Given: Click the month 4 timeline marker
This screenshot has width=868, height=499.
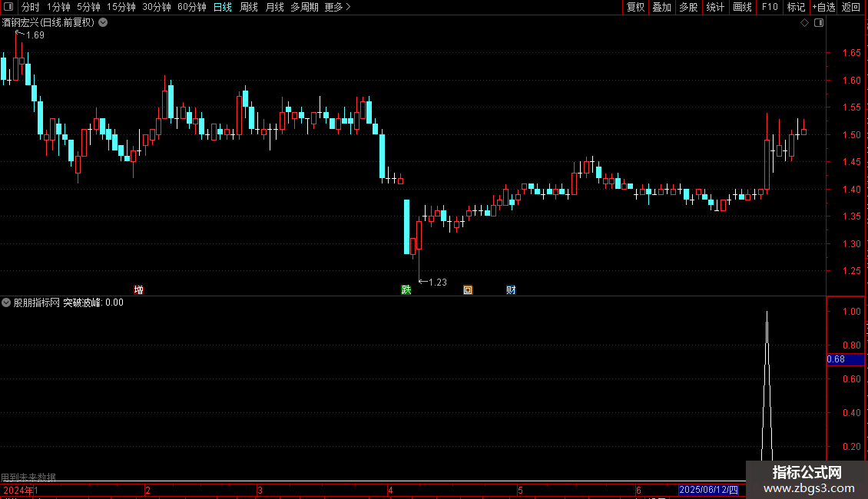Looking at the screenshot, I should [x=390, y=490].
